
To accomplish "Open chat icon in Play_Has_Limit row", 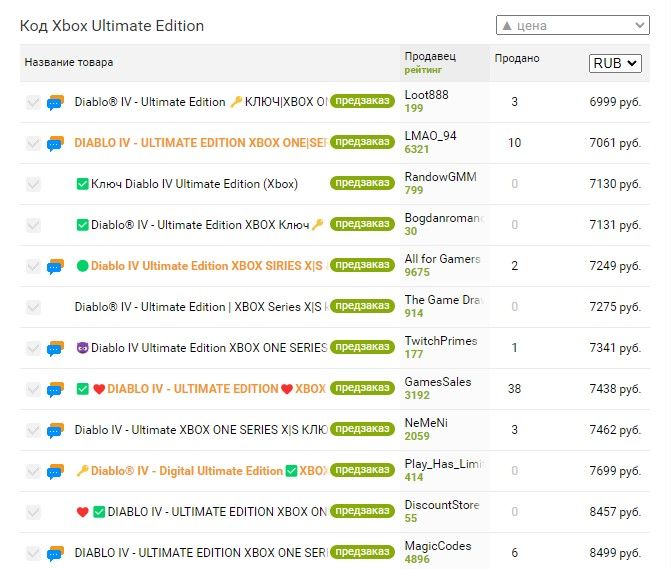I will point(55,471).
